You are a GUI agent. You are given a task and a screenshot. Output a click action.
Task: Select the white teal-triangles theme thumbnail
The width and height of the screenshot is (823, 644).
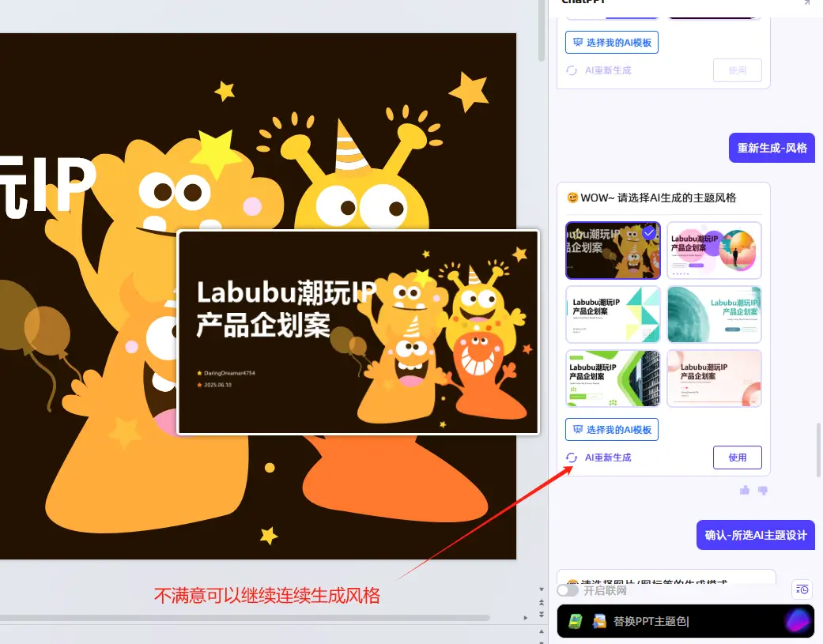pyautogui.click(x=613, y=314)
